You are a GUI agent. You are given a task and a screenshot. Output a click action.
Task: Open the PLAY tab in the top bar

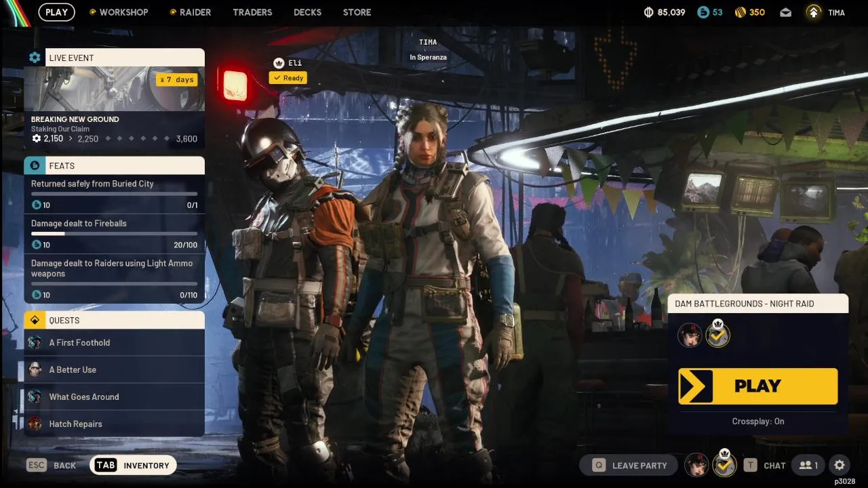56,12
